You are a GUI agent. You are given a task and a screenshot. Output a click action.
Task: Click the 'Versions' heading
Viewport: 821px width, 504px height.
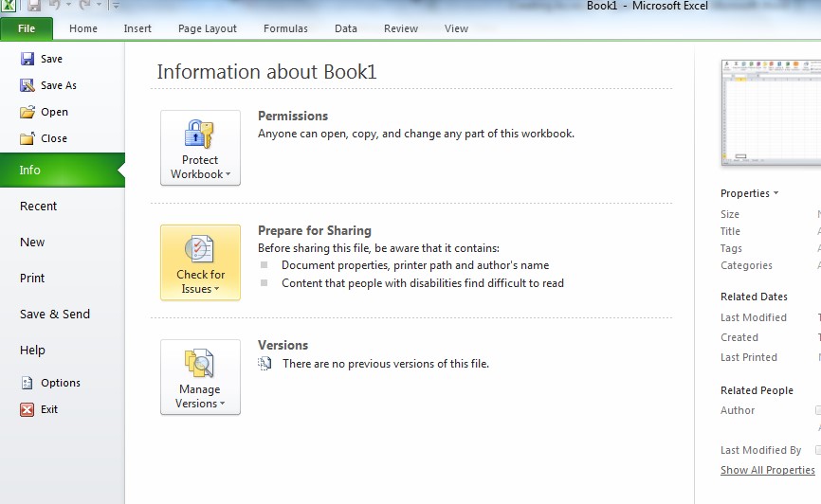point(283,346)
